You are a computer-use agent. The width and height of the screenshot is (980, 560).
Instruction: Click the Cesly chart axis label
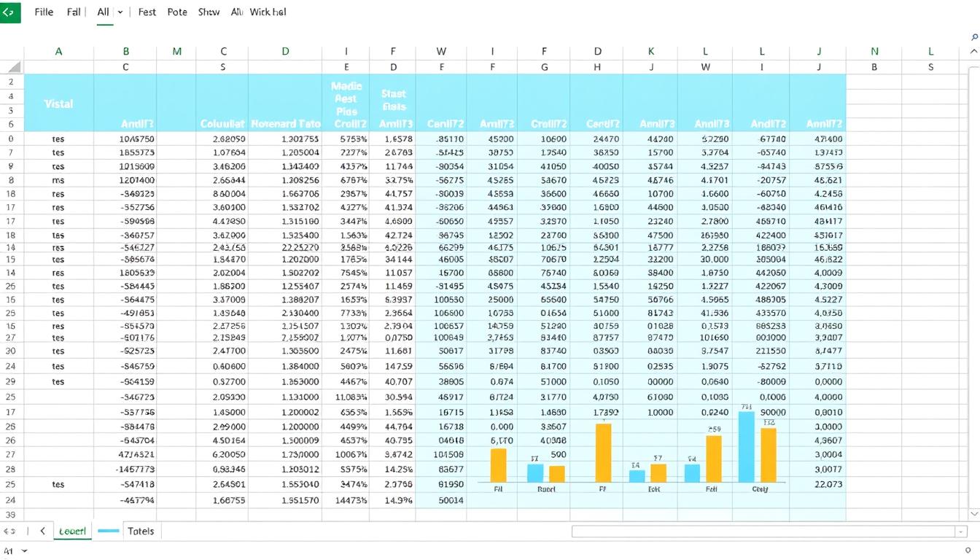(760, 489)
